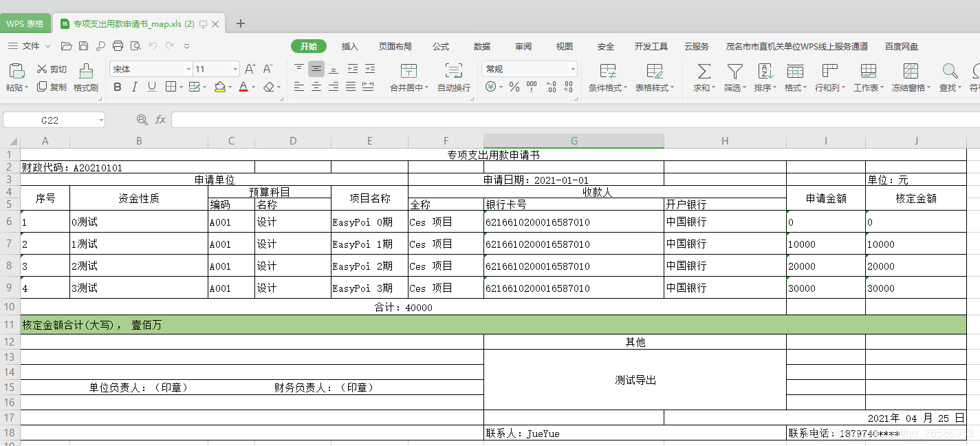Viewport: 980px width, 446px height.
Task: Increase font size with the A+ icon
Action: tap(250, 69)
